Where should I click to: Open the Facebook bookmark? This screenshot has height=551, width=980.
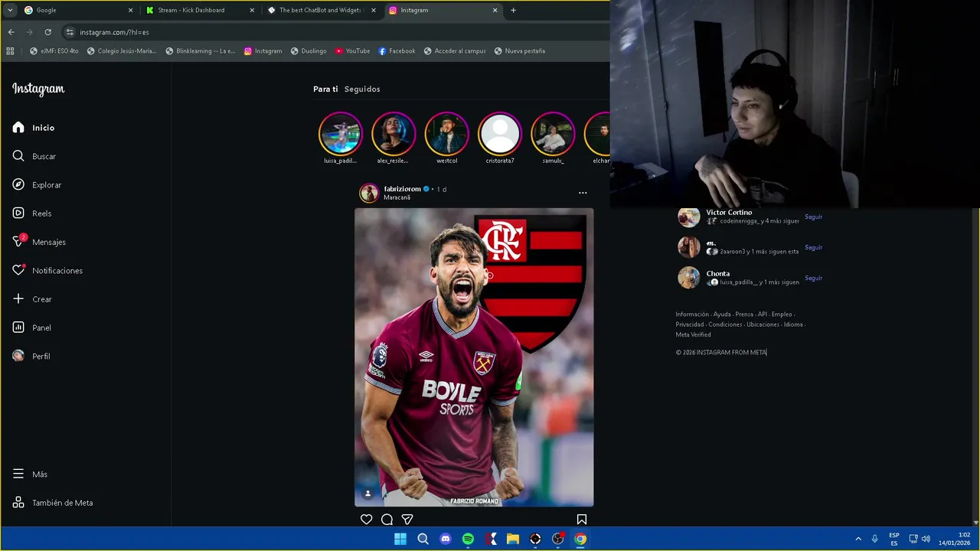click(x=397, y=51)
